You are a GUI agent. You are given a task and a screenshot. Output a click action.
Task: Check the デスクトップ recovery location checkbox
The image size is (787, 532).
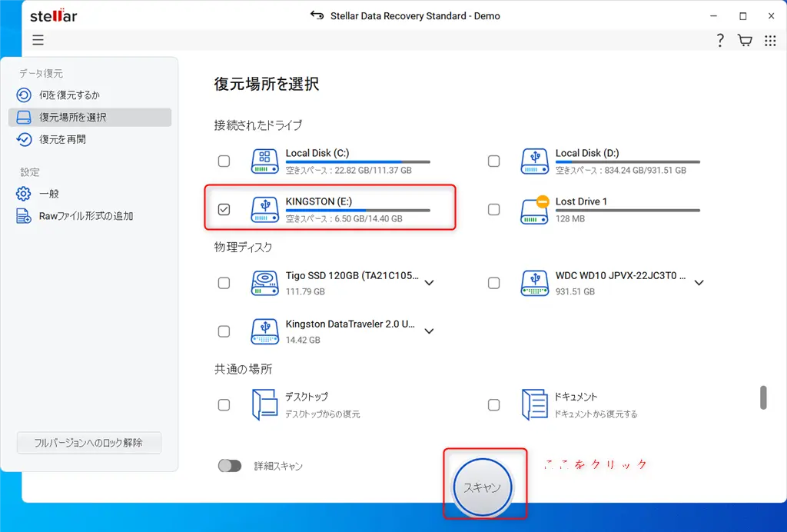[224, 404]
